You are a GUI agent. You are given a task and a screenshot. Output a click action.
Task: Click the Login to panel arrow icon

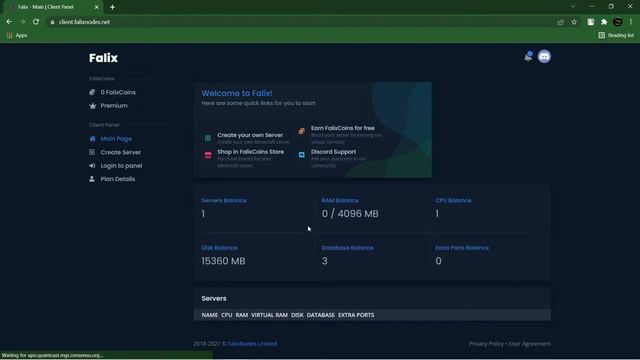pyautogui.click(x=92, y=166)
